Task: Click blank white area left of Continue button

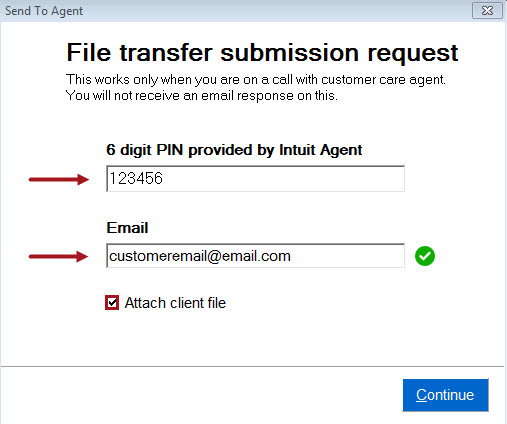Action: click(x=200, y=395)
